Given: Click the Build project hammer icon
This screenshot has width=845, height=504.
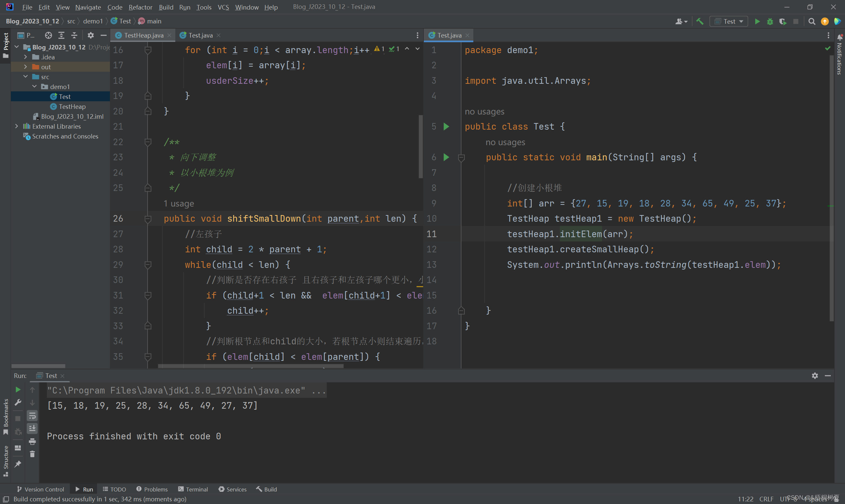Looking at the screenshot, I should coord(699,21).
